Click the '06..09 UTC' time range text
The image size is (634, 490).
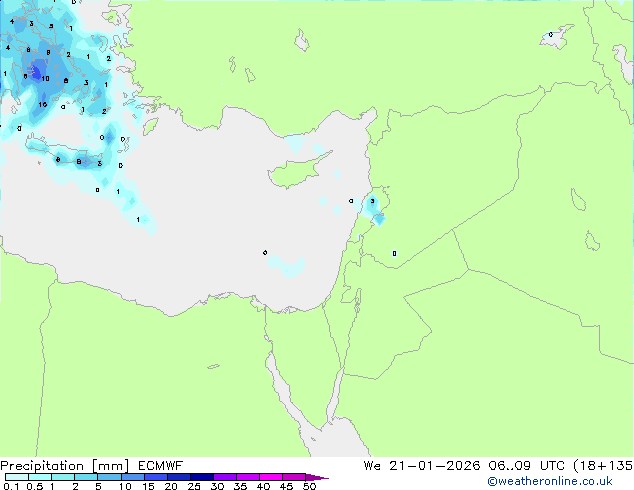pyautogui.click(x=528, y=466)
